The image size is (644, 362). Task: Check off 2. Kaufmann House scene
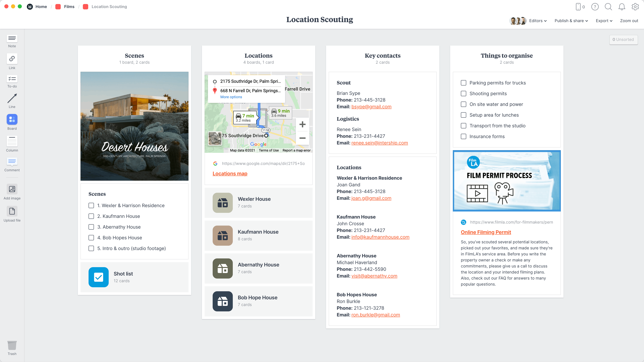click(91, 216)
